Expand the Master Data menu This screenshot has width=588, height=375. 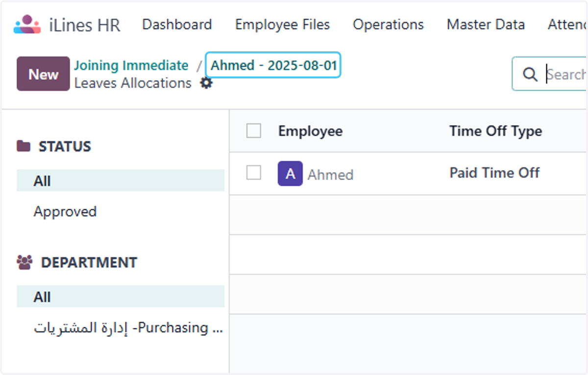click(x=486, y=25)
